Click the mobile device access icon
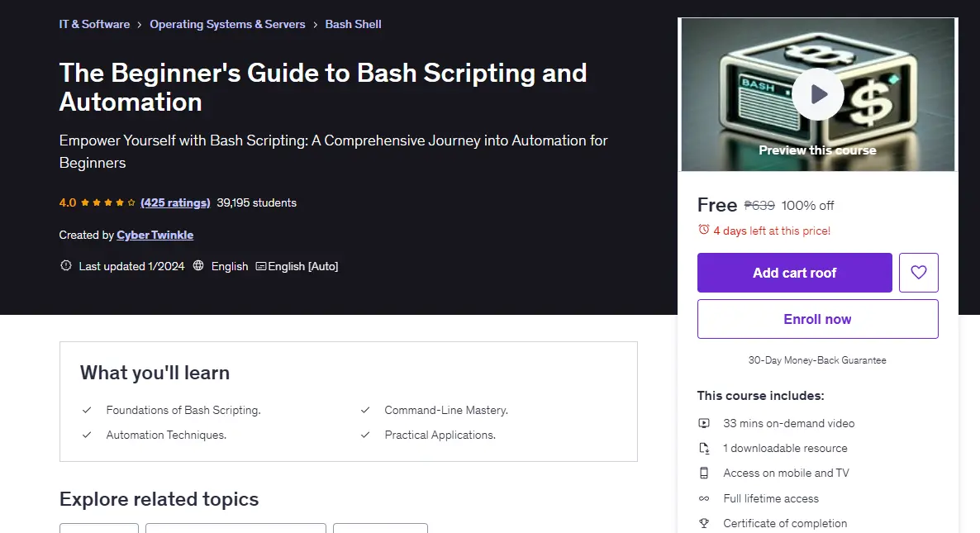Viewport: 980px width, 533px height. pyautogui.click(x=704, y=473)
